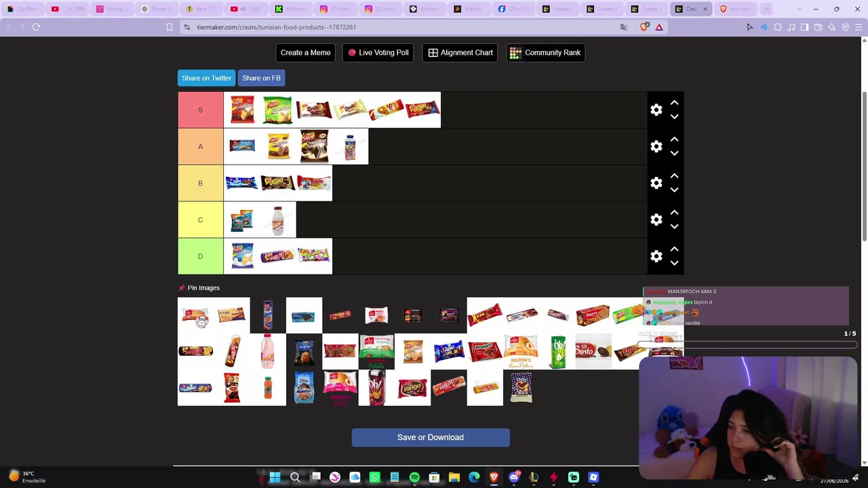Viewport: 868px width, 488px height.
Task: Switch to the Roblox browser tab
Action: point(469,9)
